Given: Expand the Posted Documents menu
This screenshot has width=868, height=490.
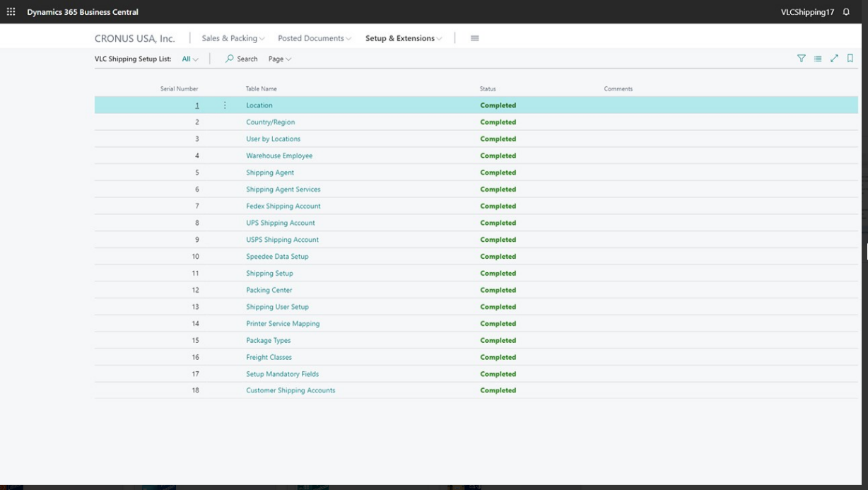Looking at the screenshot, I should click(x=314, y=38).
